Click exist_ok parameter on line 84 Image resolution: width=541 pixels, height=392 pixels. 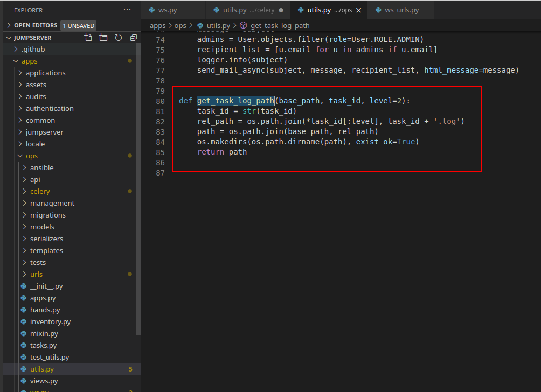tap(374, 142)
